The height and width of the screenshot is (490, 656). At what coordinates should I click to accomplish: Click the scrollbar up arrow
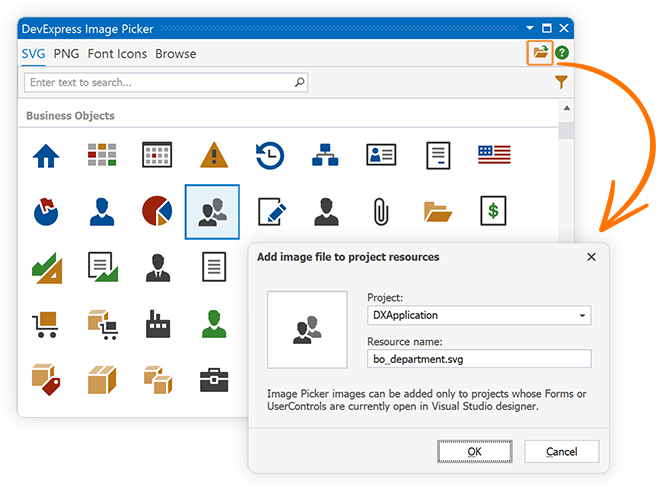[566, 108]
